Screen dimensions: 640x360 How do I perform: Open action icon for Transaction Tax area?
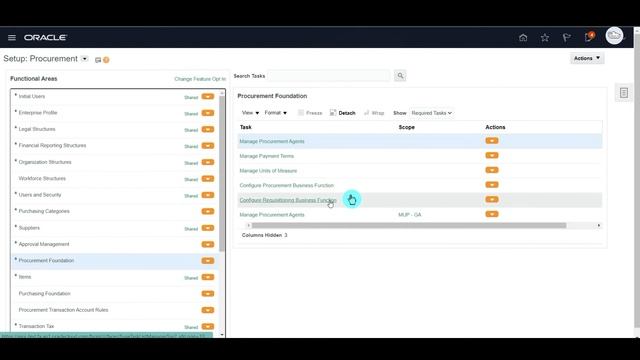pyautogui.click(x=208, y=327)
